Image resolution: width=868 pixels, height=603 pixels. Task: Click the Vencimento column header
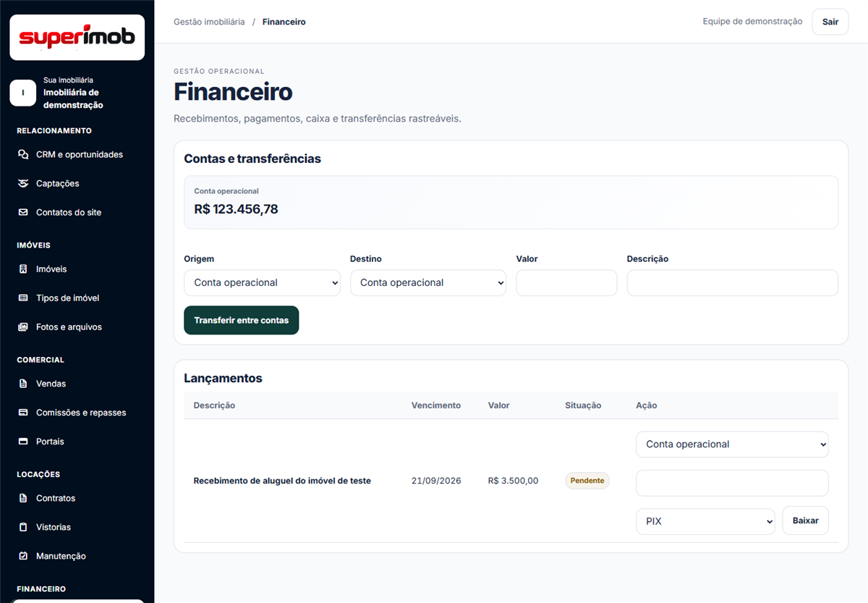(x=436, y=405)
